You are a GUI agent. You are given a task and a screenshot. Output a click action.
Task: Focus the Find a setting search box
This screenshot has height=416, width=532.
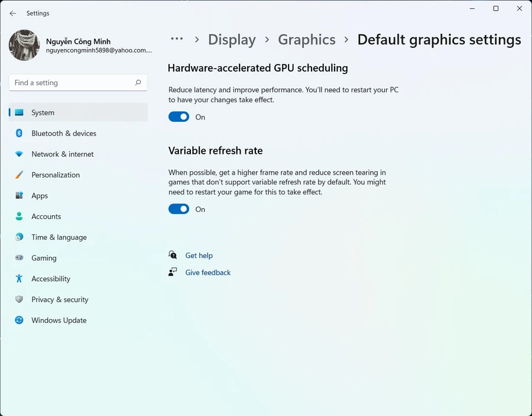pyautogui.click(x=78, y=82)
